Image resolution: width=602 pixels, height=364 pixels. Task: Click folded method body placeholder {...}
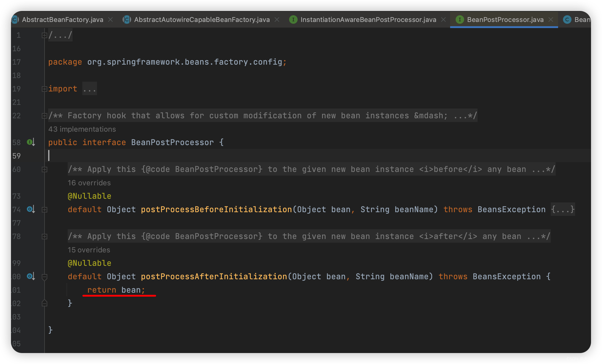pyautogui.click(x=563, y=209)
